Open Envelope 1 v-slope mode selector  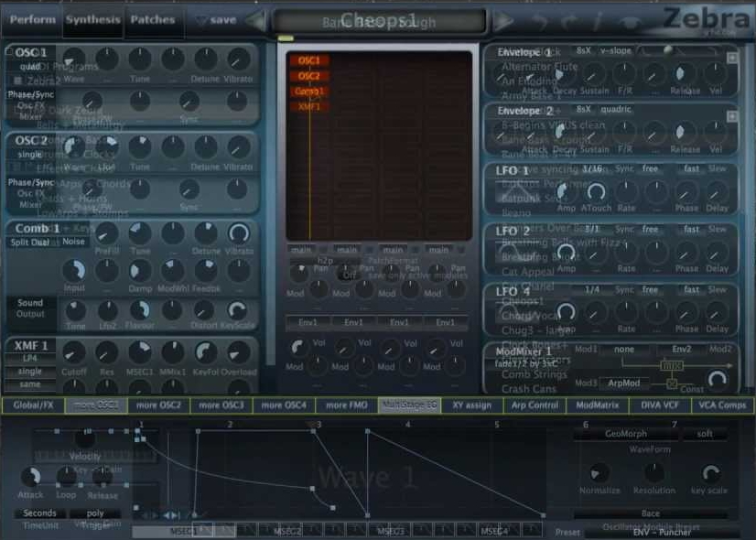point(615,50)
